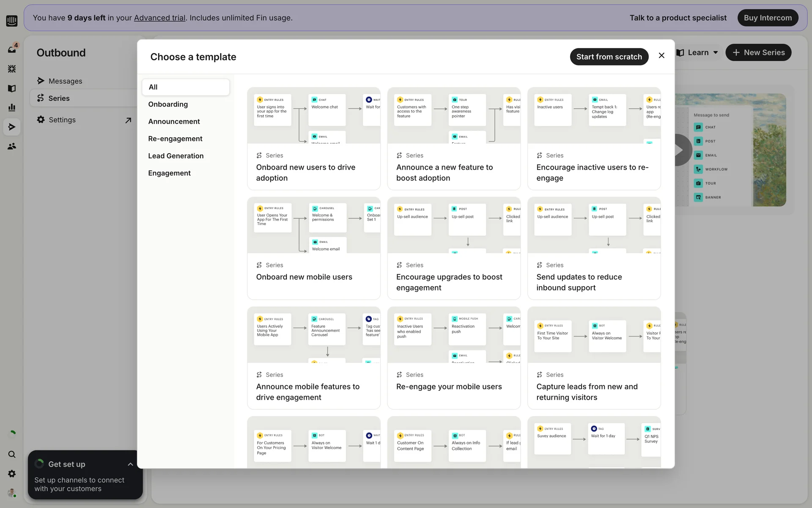This screenshot has height=508, width=812.
Task: Expand the Learn dropdown
Action: tap(697, 52)
